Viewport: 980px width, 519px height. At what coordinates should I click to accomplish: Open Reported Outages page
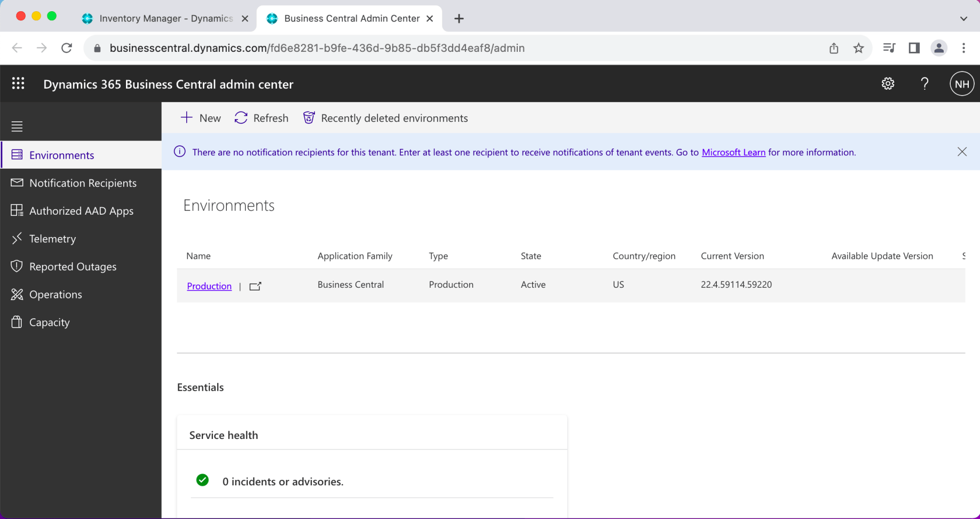pos(73,266)
